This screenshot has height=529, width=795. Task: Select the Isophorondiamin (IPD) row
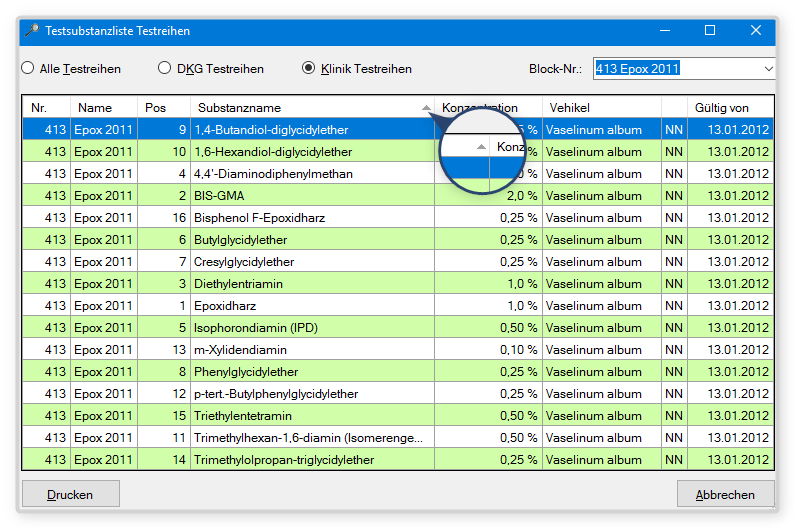312,328
